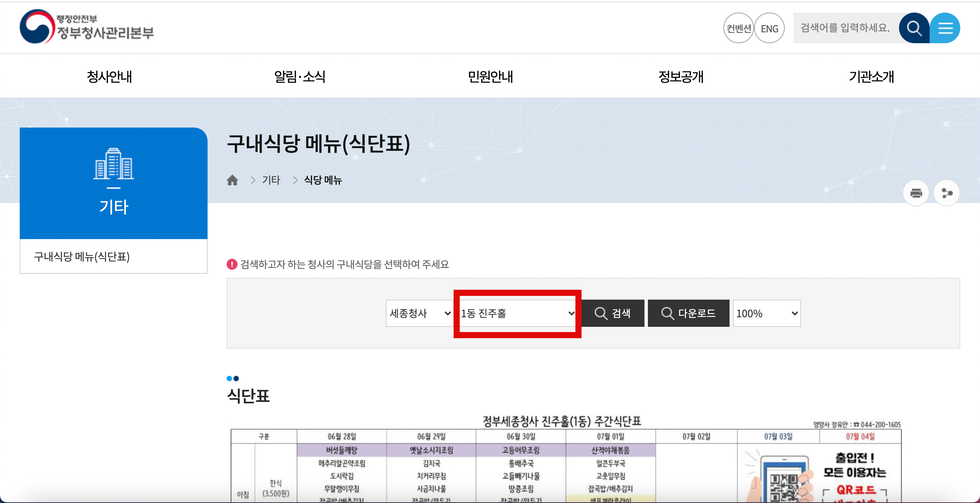Open the hamburger menu icon
This screenshot has height=503, width=980.
[945, 28]
